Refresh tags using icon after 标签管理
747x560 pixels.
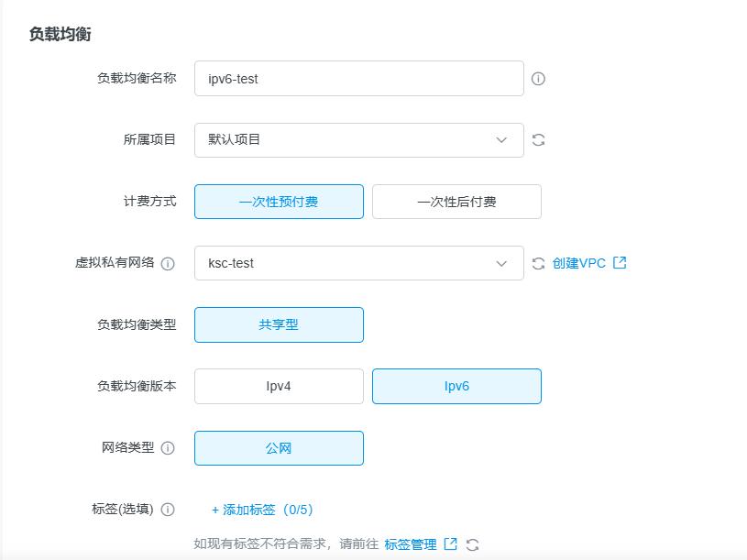pyautogui.click(x=473, y=544)
